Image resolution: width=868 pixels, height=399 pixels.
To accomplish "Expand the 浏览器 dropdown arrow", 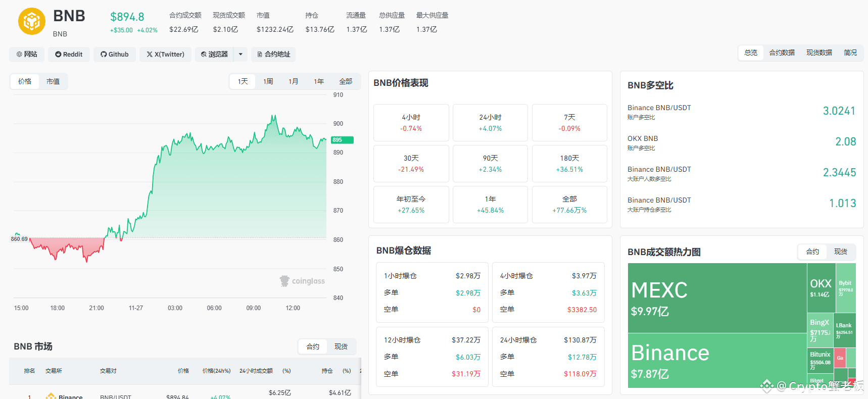I will coord(240,55).
